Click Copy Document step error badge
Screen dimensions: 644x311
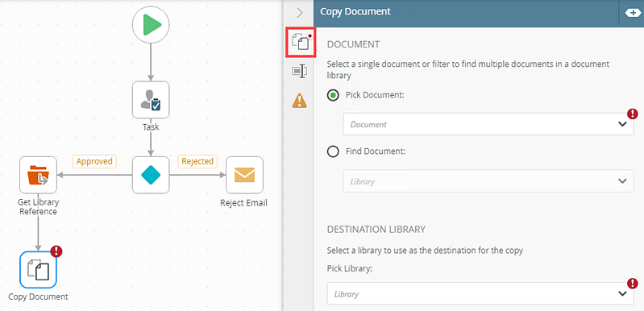click(56, 251)
